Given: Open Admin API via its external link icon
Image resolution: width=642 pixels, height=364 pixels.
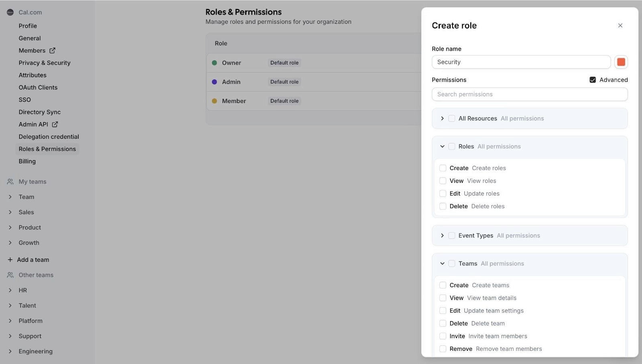Looking at the screenshot, I should coord(55,124).
